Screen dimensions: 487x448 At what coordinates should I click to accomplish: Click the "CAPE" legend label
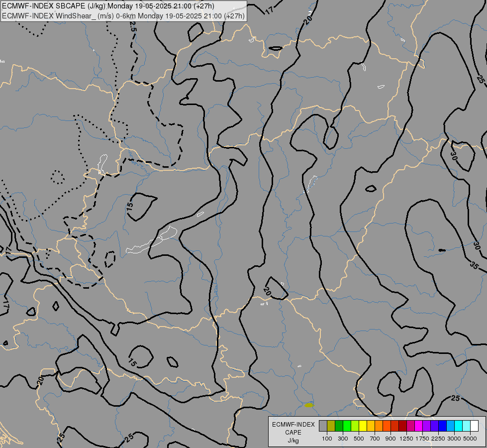click(293, 433)
